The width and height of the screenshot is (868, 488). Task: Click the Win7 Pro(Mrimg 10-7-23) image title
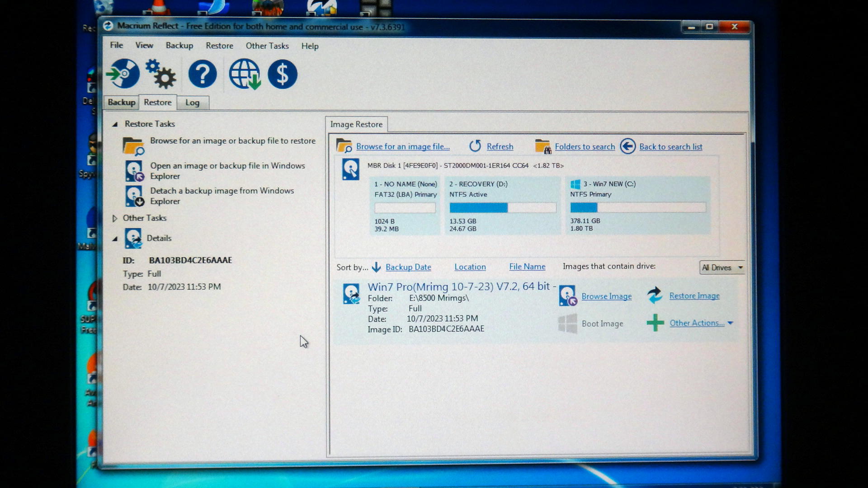pyautogui.click(x=462, y=286)
